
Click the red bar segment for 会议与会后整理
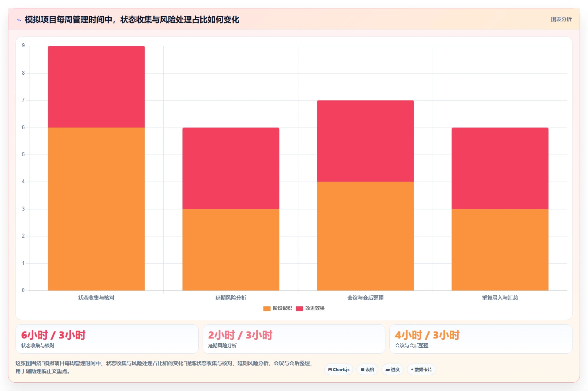[x=366, y=141]
